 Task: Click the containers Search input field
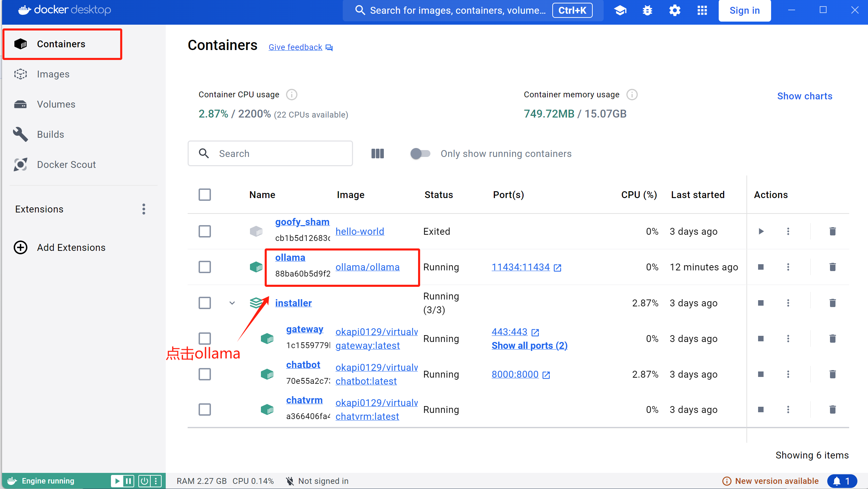(270, 154)
